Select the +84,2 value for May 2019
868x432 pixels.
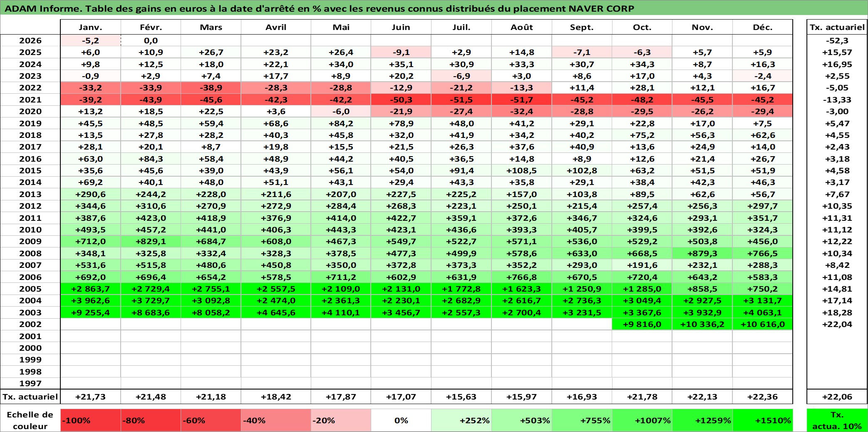341,123
